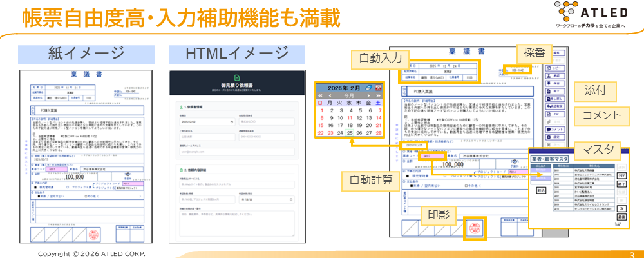Click the 2. 依頼内容詳細 section heading
This screenshot has height=258, width=644.
tap(195, 170)
